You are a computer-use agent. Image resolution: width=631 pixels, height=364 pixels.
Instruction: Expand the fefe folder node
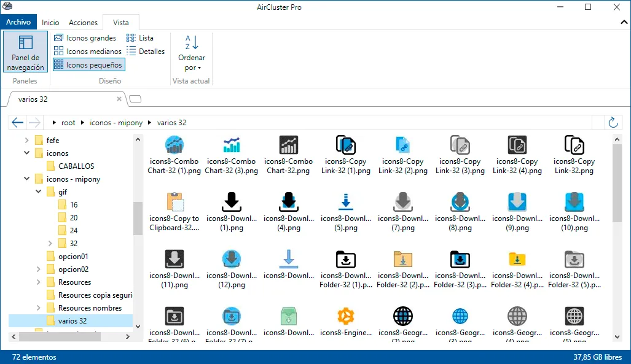pyautogui.click(x=26, y=141)
